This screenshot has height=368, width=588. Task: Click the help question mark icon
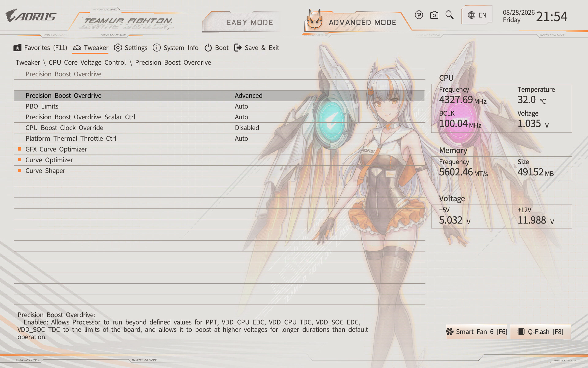pos(419,15)
